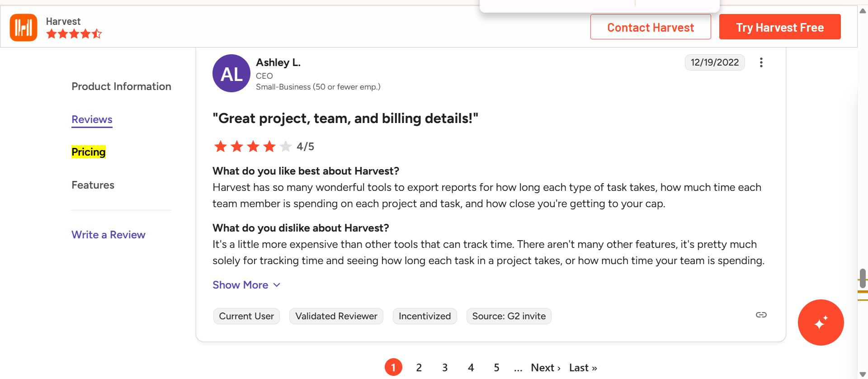868x379 pixels.
Task: Click Next page link
Action: click(x=546, y=368)
